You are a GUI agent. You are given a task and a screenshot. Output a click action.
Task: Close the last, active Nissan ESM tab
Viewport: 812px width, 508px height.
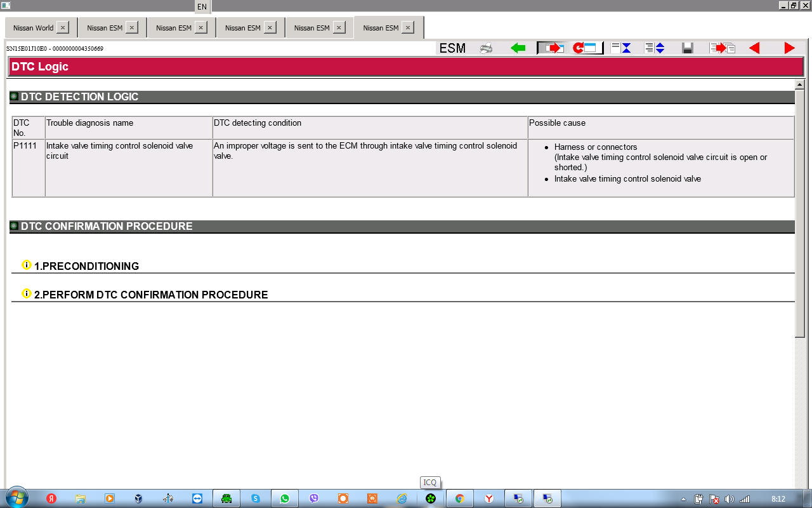click(408, 28)
